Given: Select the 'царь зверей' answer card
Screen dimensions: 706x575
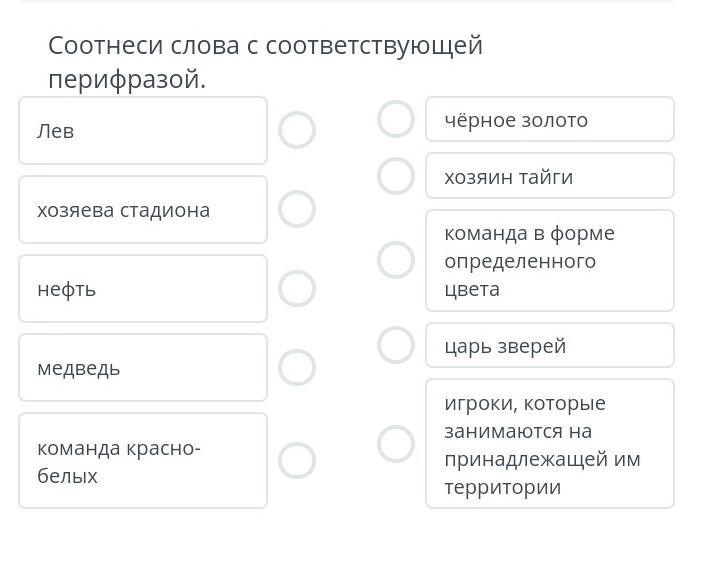Looking at the screenshot, I should pos(550,345).
